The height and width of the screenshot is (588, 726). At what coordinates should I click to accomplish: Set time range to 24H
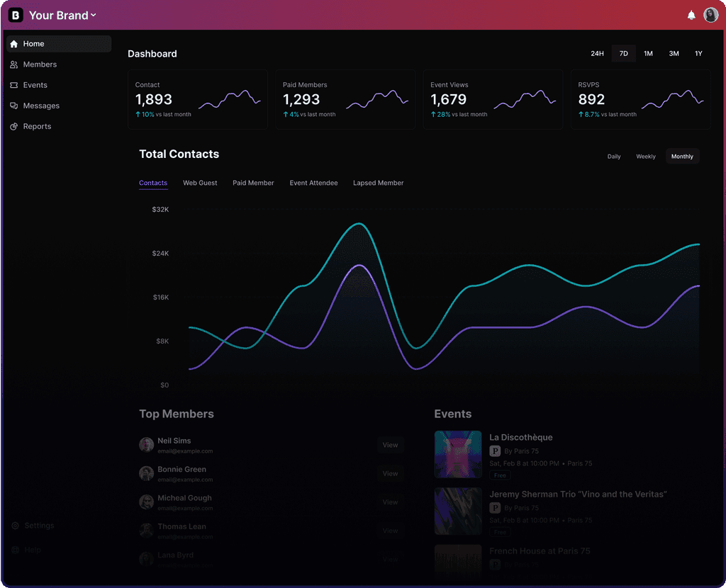coord(597,54)
